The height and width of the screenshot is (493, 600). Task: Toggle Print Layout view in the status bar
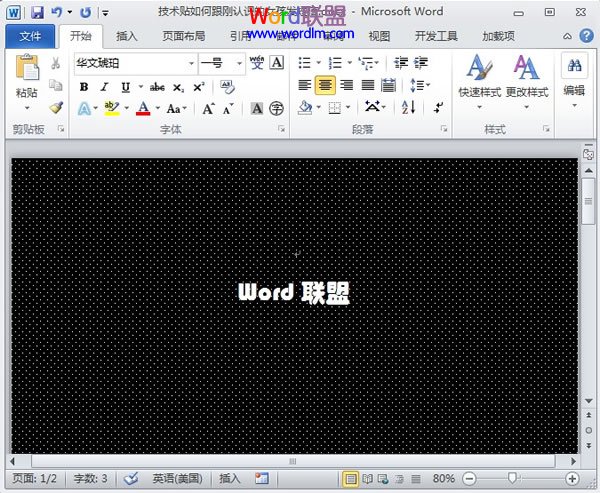pos(351,478)
